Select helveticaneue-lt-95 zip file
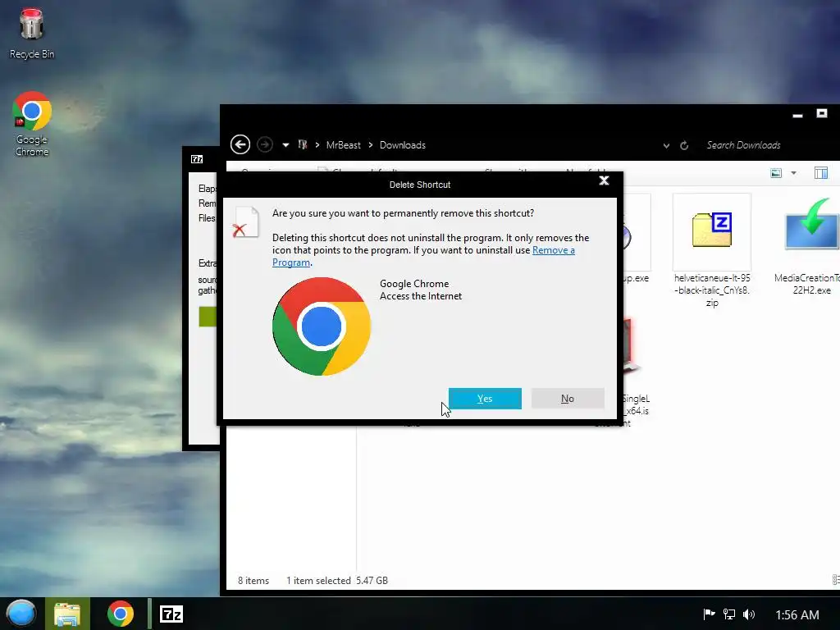The image size is (840, 630). (712, 251)
